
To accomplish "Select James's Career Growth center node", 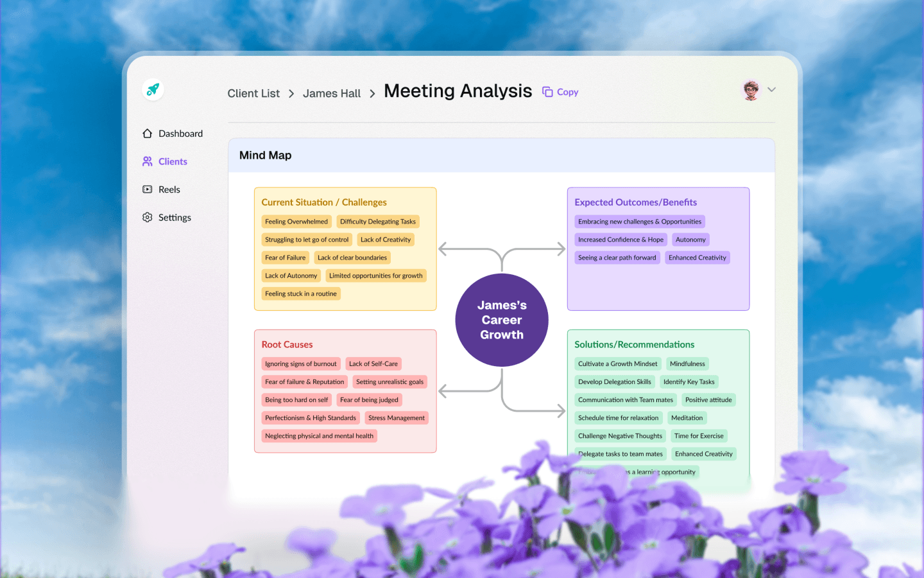I will [502, 320].
